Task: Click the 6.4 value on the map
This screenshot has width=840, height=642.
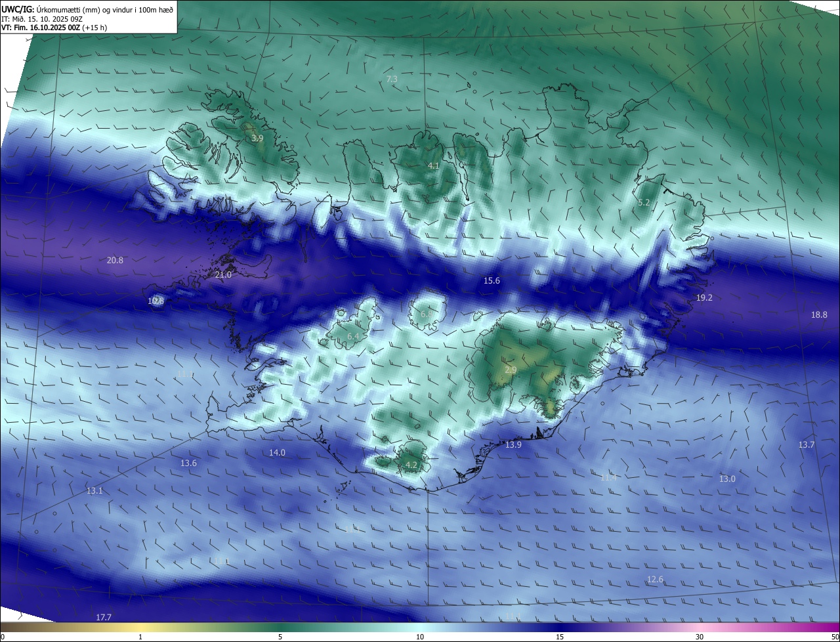Action: pos(352,337)
